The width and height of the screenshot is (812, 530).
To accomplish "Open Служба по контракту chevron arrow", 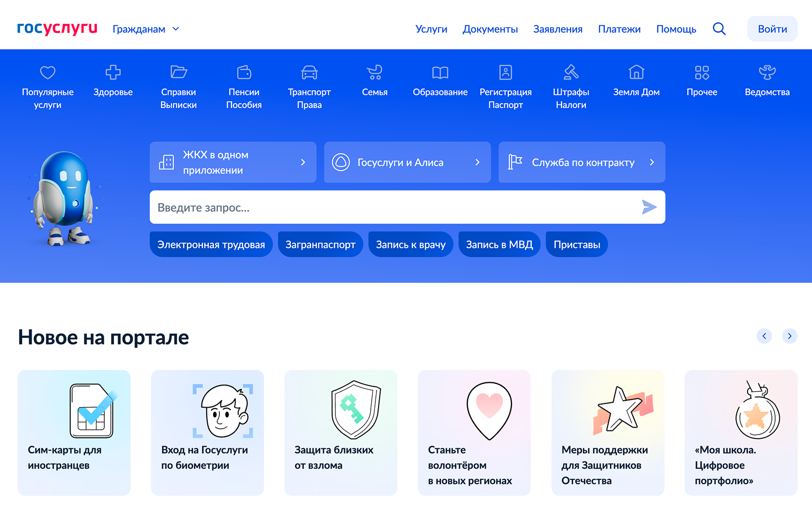I will [652, 162].
